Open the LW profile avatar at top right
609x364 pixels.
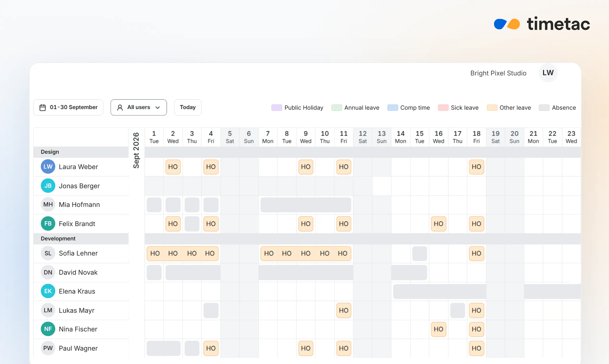tap(548, 73)
